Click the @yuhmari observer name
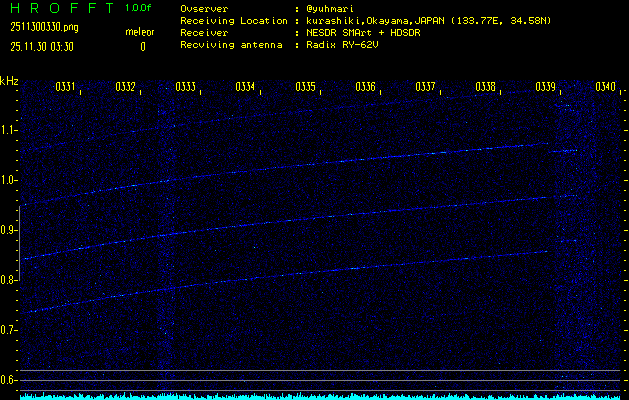This screenshot has width=629, height=400. coord(333,8)
